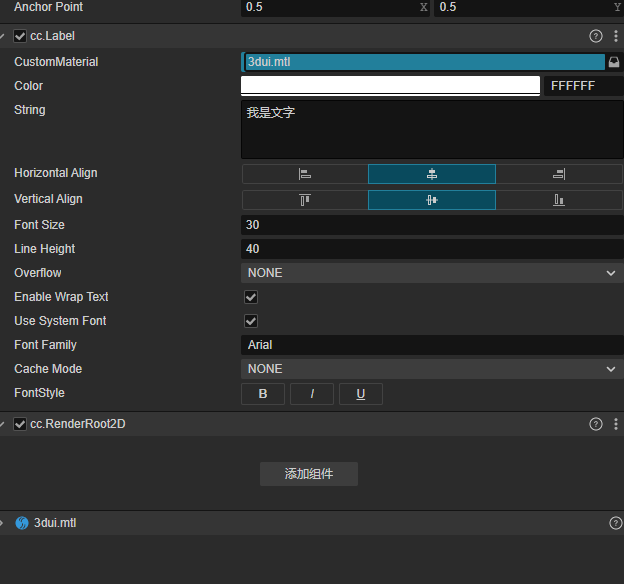Set horizontal align to left
Viewport: 624px width, 584px height.
pos(305,174)
